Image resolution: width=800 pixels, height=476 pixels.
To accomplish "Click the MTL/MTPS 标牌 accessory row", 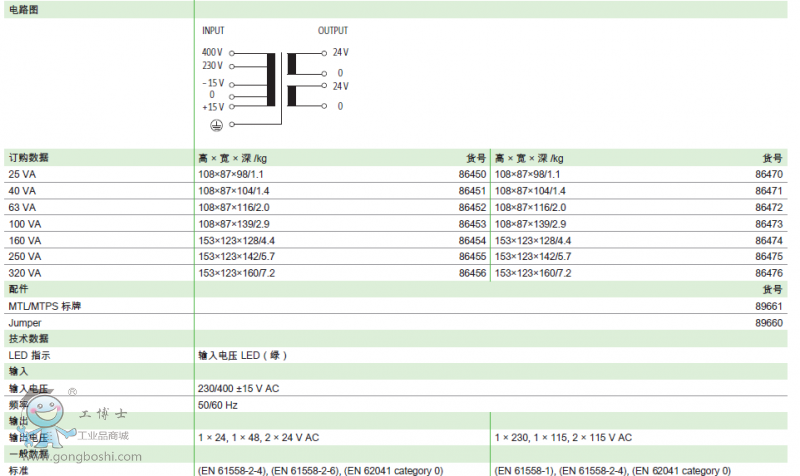I will point(45,305).
